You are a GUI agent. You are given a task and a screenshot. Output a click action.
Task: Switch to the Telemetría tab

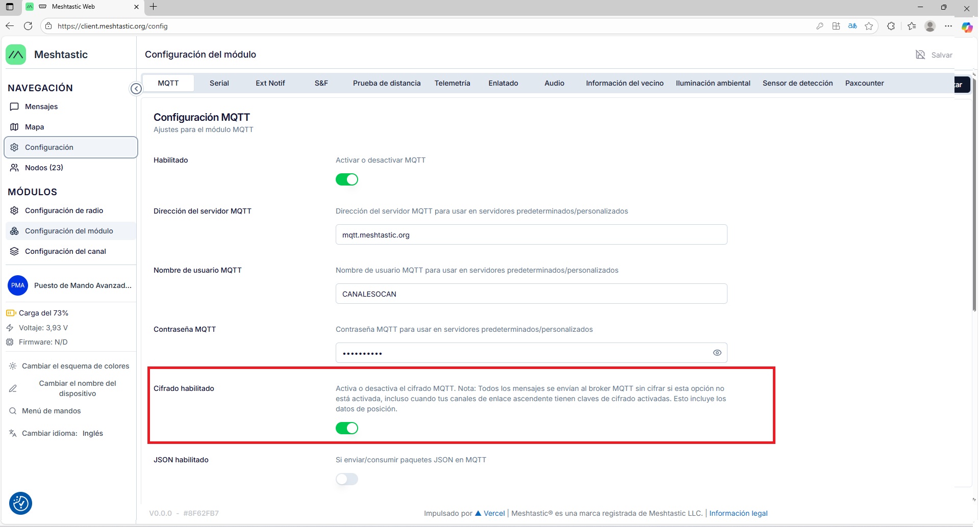pos(452,83)
